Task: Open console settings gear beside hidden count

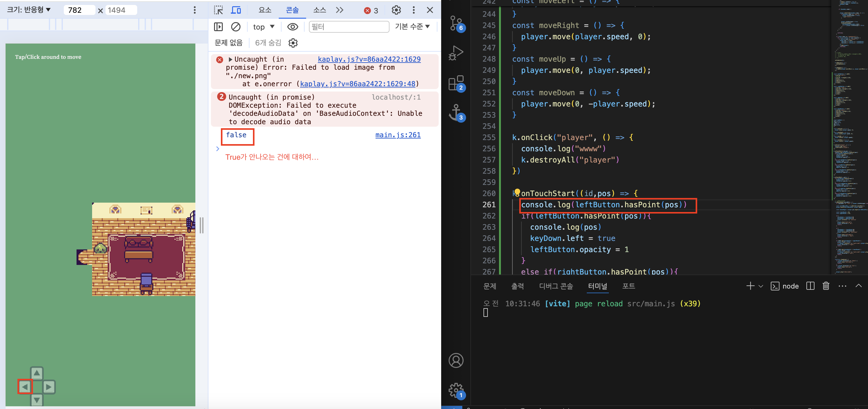Action: [293, 43]
